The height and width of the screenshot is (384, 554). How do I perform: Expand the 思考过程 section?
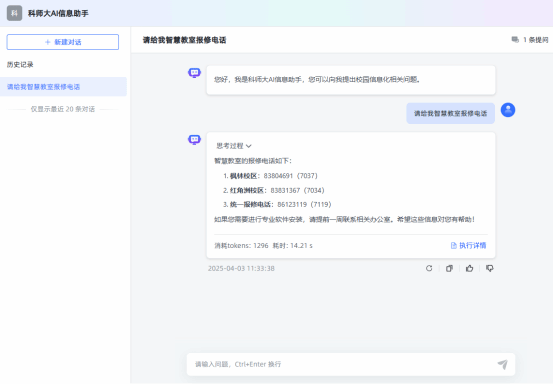(x=234, y=146)
